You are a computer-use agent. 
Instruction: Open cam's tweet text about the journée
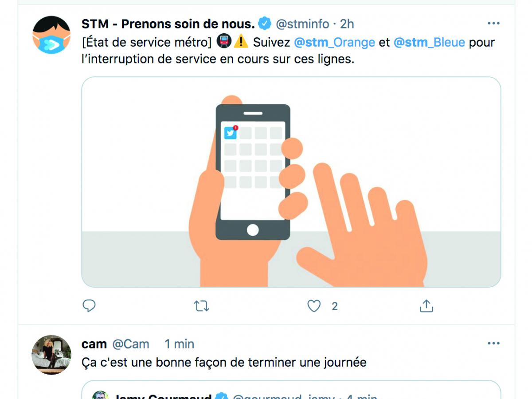[x=224, y=362]
